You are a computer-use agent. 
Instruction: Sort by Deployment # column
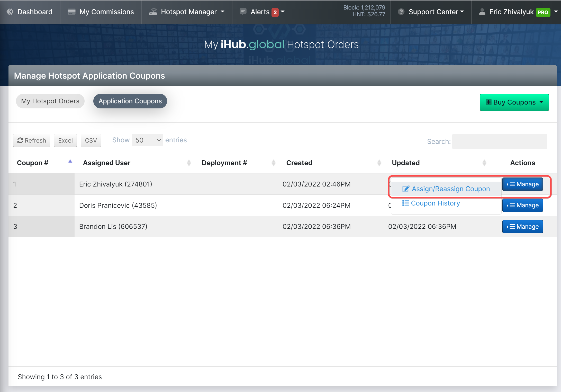224,163
